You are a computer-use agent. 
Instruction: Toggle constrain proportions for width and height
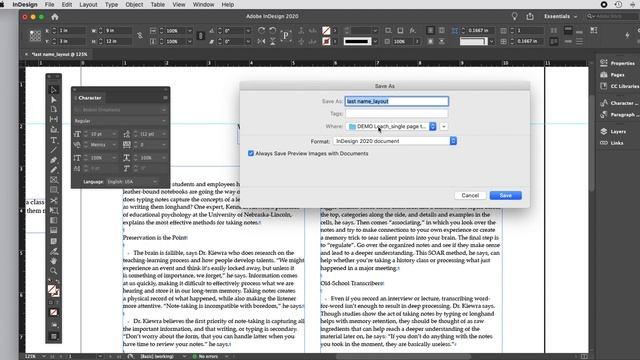coord(140,36)
